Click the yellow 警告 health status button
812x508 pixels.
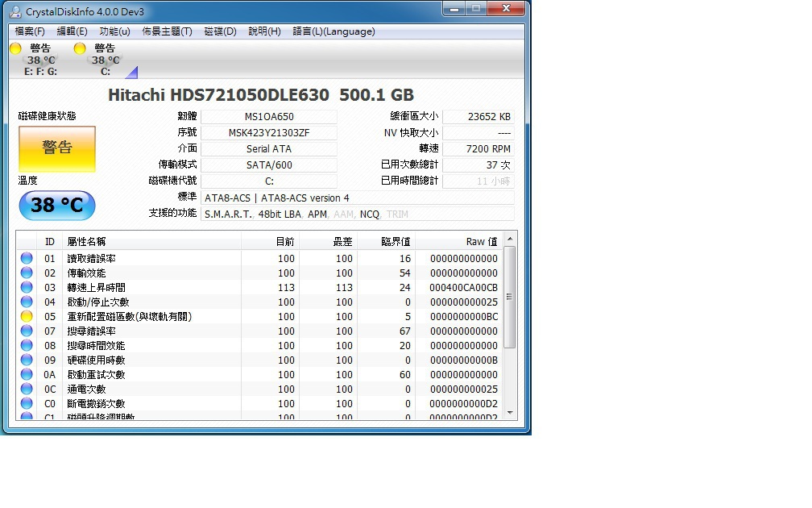57,148
